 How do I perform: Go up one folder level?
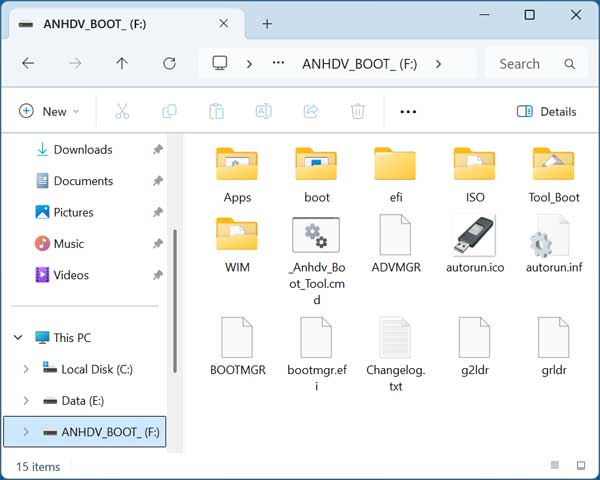[x=122, y=64]
